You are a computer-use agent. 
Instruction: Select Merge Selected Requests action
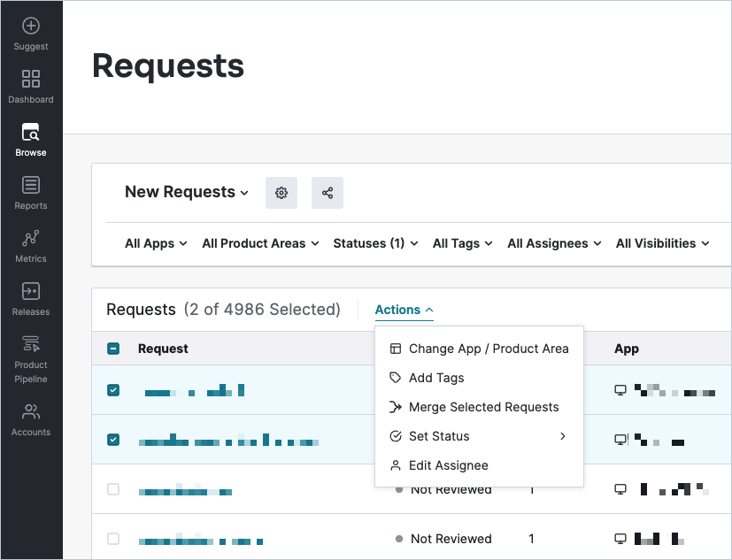(479, 407)
